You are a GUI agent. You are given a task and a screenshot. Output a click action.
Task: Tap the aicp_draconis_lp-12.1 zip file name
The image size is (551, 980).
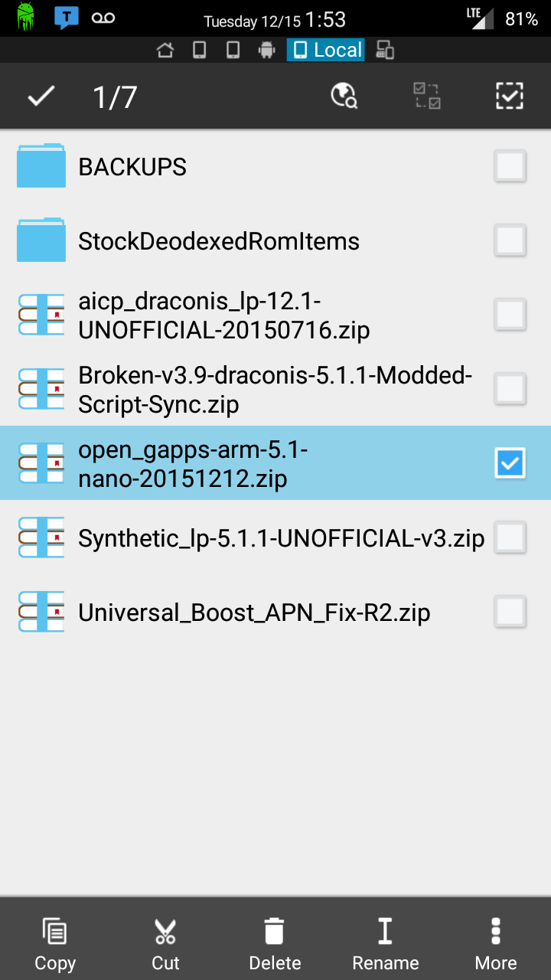[x=223, y=315]
